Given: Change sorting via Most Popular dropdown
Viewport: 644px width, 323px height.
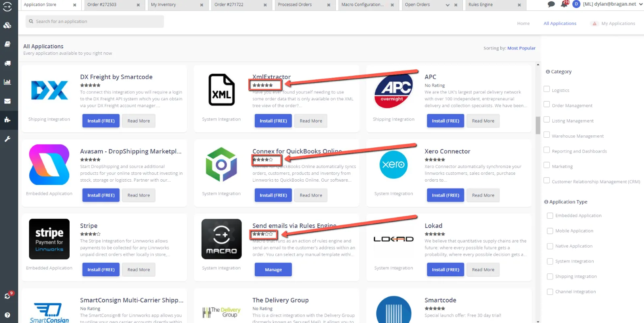Looking at the screenshot, I should point(521,48).
